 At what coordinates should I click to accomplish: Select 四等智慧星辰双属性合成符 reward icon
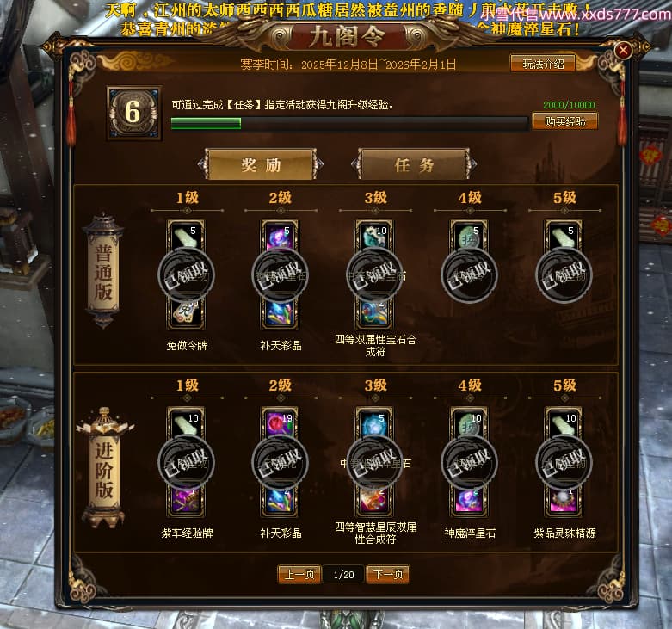pyautogui.click(x=375, y=501)
